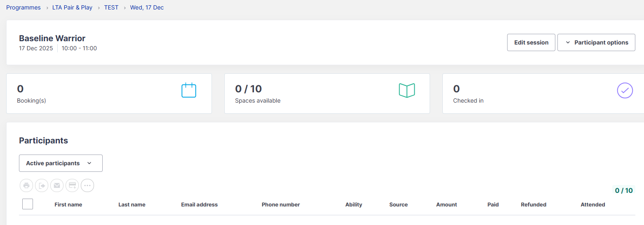Click the Attended column header
The height and width of the screenshot is (225, 644).
pos(592,204)
